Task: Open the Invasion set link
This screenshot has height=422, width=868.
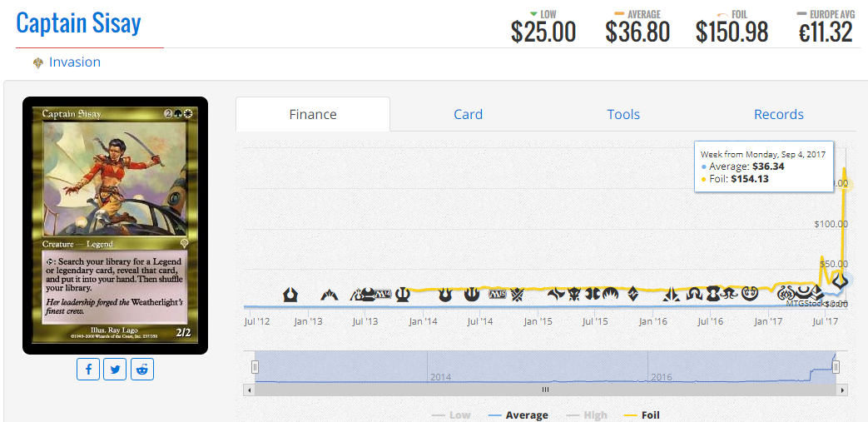Action: [75, 62]
